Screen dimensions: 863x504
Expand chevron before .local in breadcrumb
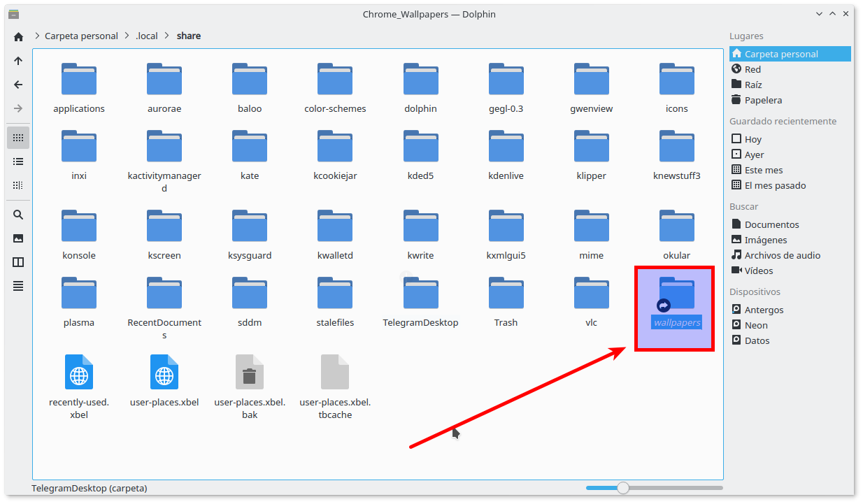click(x=127, y=36)
